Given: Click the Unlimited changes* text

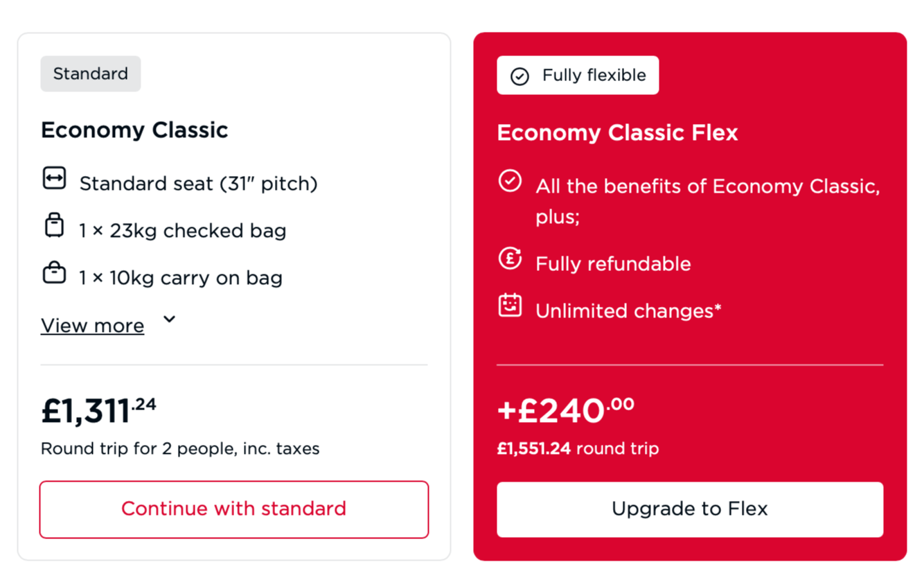Looking at the screenshot, I should [x=628, y=311].
